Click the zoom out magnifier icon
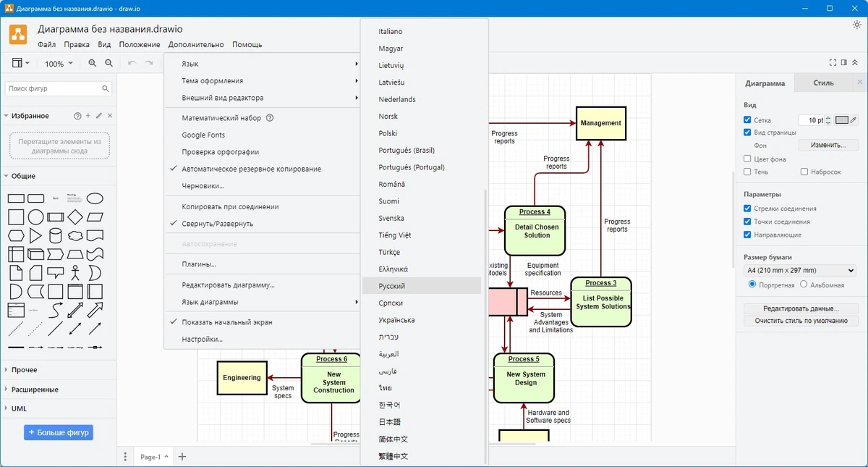This screenshot has height=467, width=868. click(x=109, y=64)
